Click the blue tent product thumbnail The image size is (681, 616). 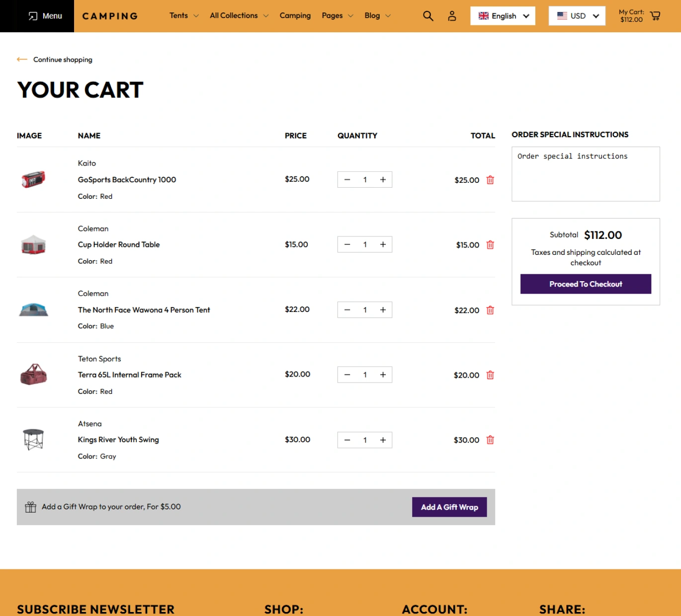click(x=33, y=309)
